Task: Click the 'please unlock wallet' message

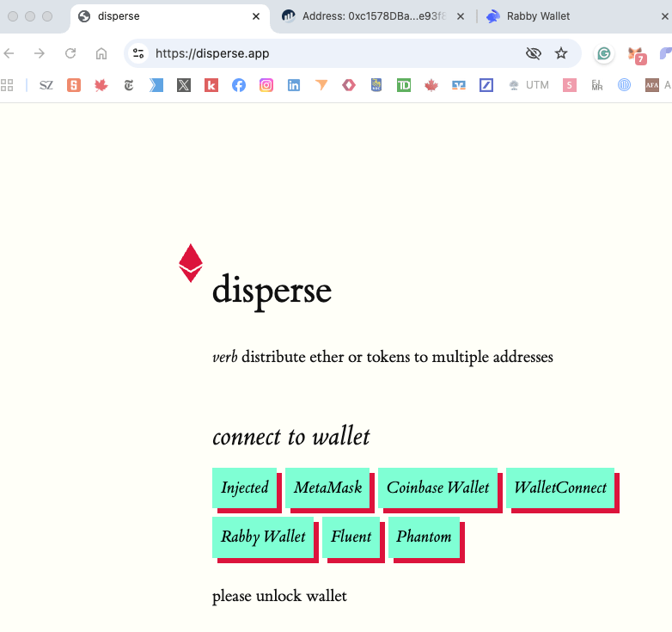Action: point(279,596)
